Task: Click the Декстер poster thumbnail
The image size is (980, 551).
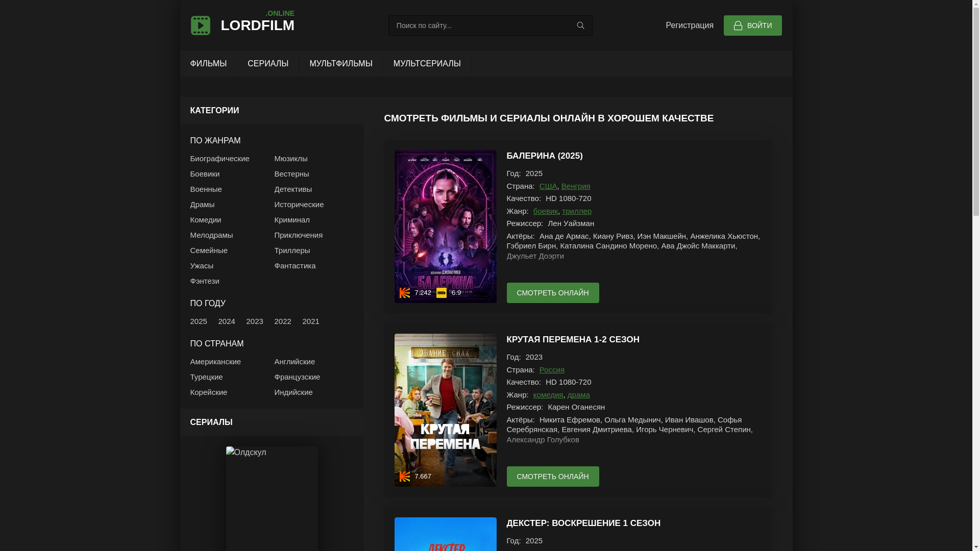Action: 445,534
